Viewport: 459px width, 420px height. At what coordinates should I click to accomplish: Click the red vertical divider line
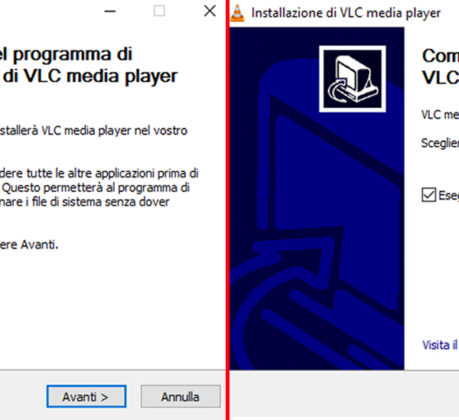[x=228, y=210]
